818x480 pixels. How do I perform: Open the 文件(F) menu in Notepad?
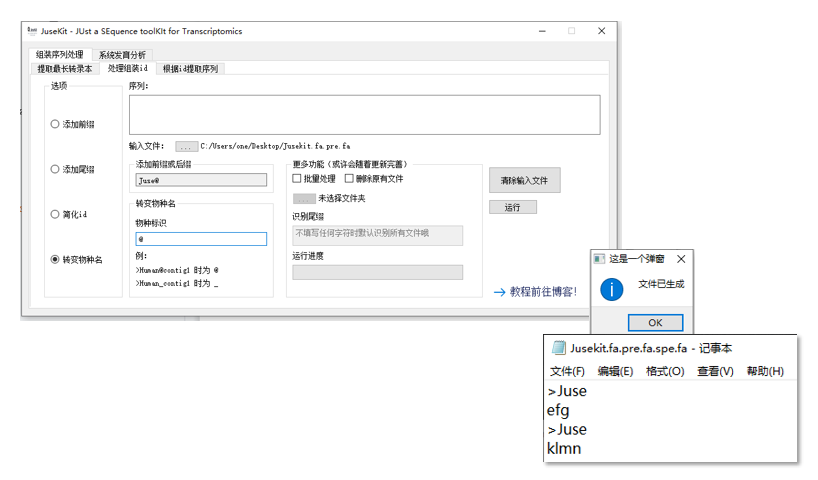[567, 371]
